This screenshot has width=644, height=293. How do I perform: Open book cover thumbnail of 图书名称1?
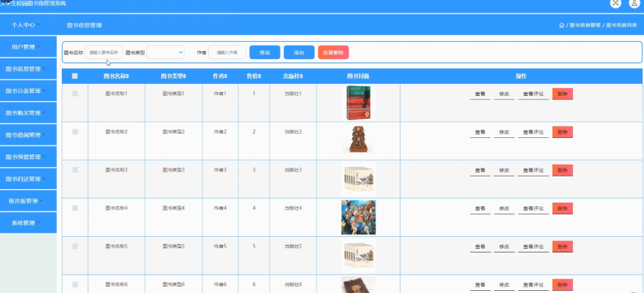click(x=358, y=102)
